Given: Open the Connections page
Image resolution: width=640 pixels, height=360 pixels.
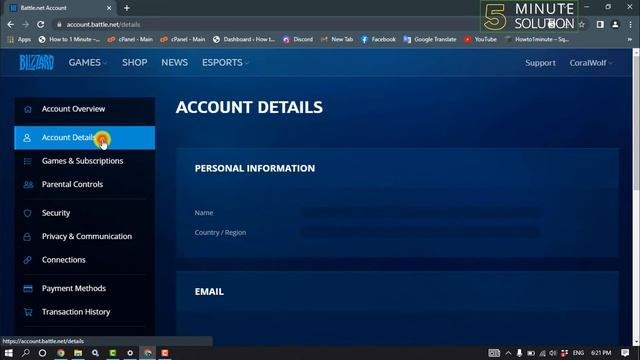Looking at the screenshot, I should 84,260.
